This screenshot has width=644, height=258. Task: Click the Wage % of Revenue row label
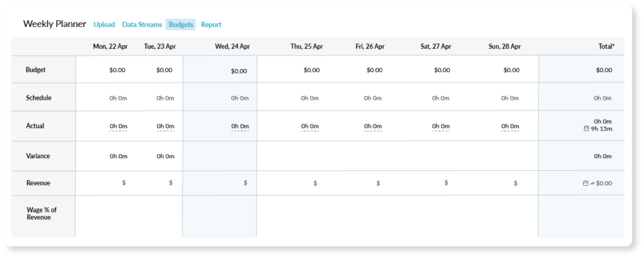(x=42, y=213)
